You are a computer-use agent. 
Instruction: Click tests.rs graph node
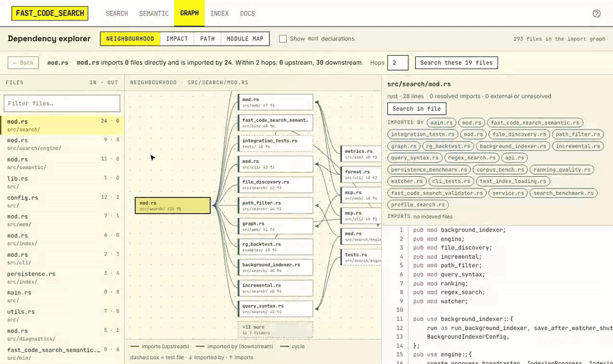pos(361,258)
